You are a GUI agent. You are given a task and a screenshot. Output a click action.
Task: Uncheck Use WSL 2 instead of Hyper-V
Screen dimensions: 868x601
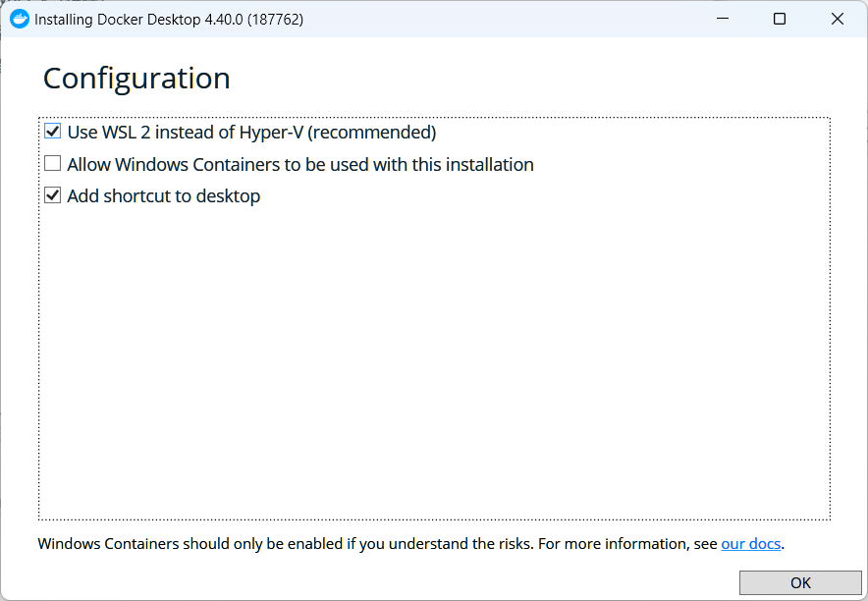point(53,132)
